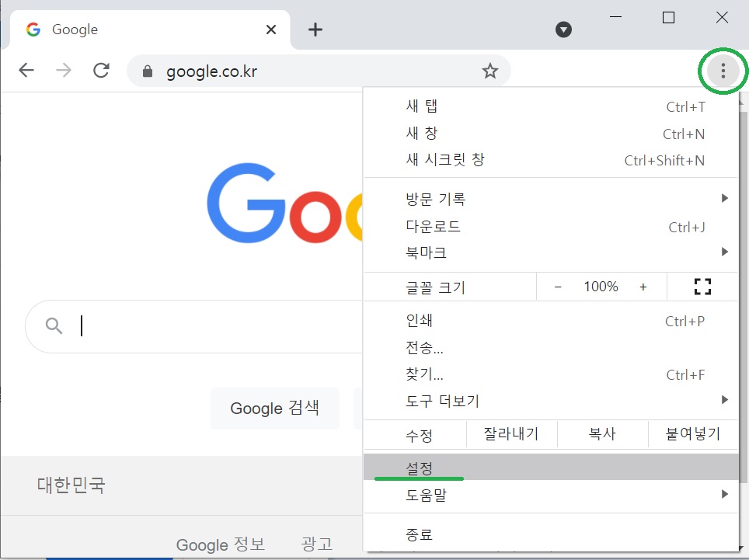Select 새 창 menu item
The height and width of the screenshot is (560, 749).
551,133
